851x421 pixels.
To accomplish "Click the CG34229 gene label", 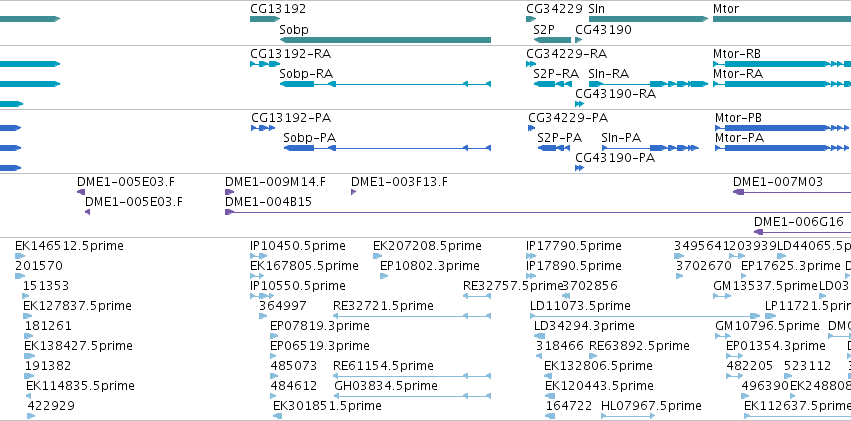I will (x=554, y=9).
